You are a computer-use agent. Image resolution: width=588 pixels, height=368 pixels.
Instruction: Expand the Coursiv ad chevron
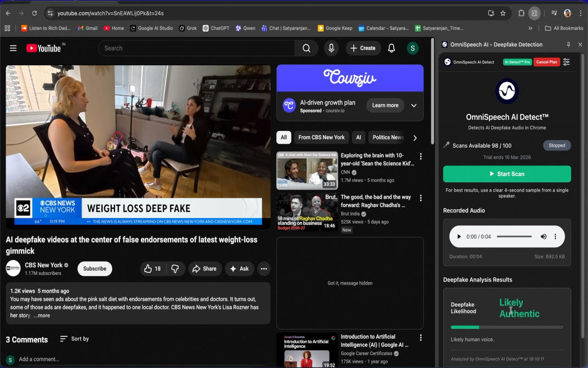[x=413, y=105]
